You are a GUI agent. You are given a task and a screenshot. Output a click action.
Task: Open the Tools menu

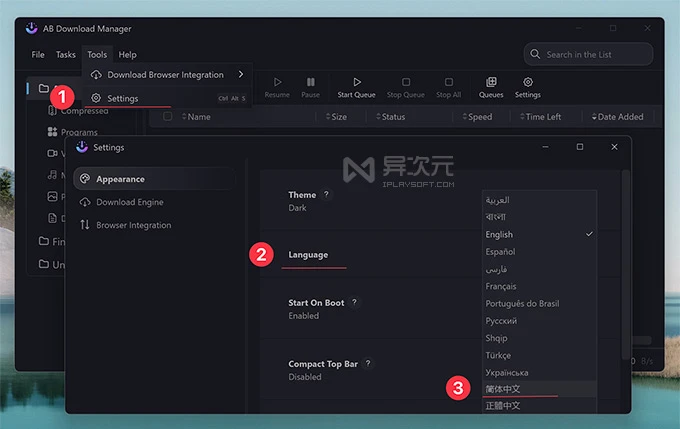97,55
